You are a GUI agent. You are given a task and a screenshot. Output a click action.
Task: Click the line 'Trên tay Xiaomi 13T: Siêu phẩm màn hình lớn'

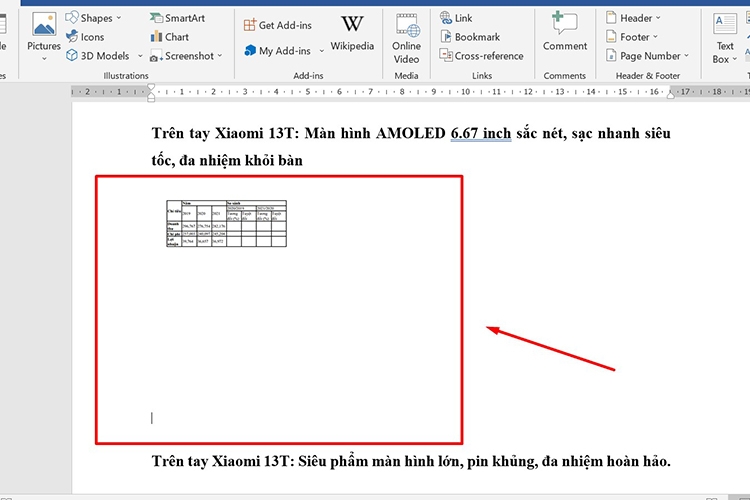308,461
